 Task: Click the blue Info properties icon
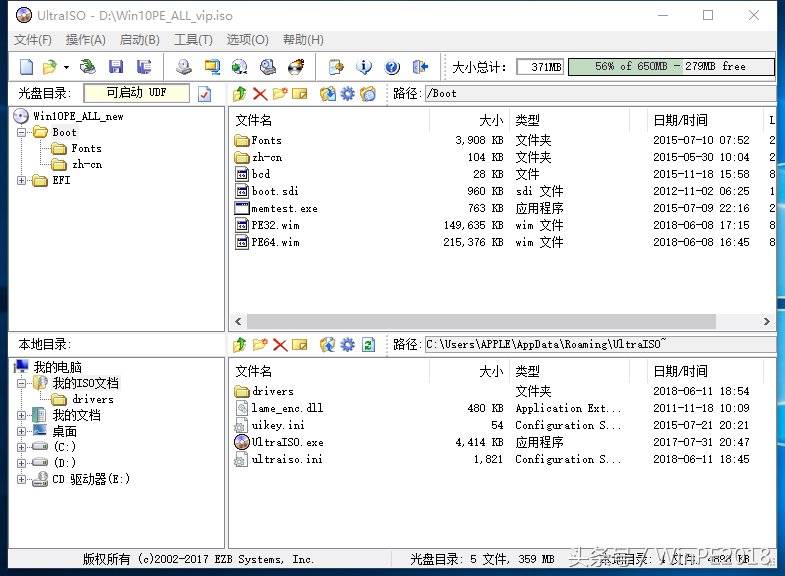pyautogui.click(x=364, y=67)
